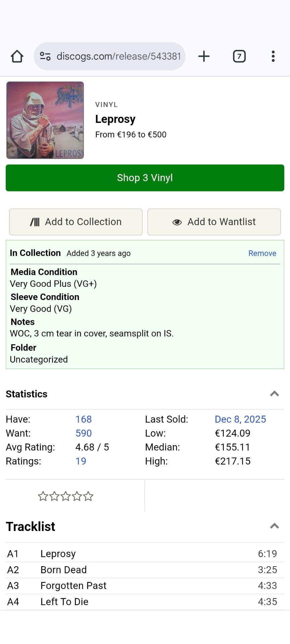Rate the release five stars
Screen dimensions: 290x644
pyautogui.click(x=88, y=496)
